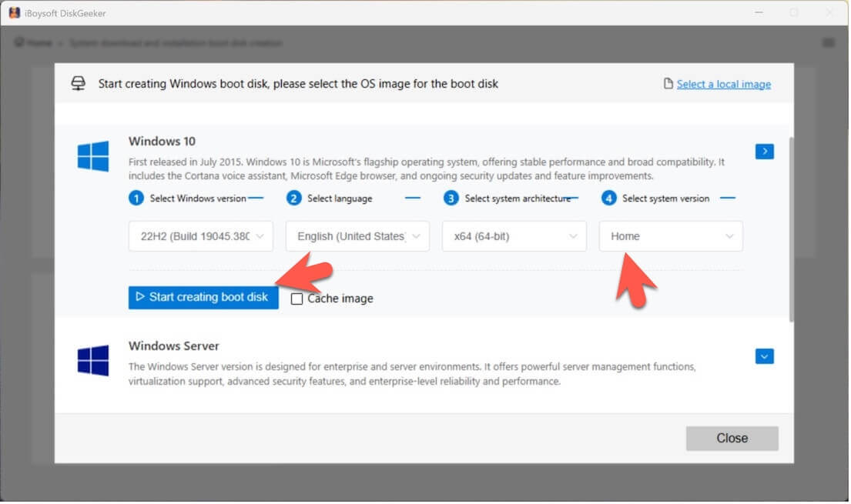Screen dimensions: 851x504
Task: Click the Select system architecture step label
Action: [x=518, y=199]
